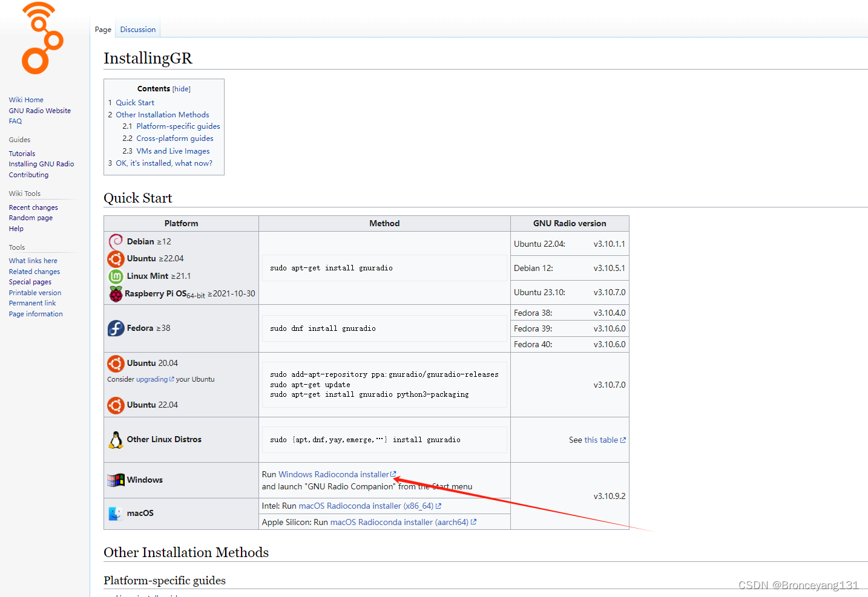
Task: Hide the Contents box via [hide]
Action: point(181,89)
